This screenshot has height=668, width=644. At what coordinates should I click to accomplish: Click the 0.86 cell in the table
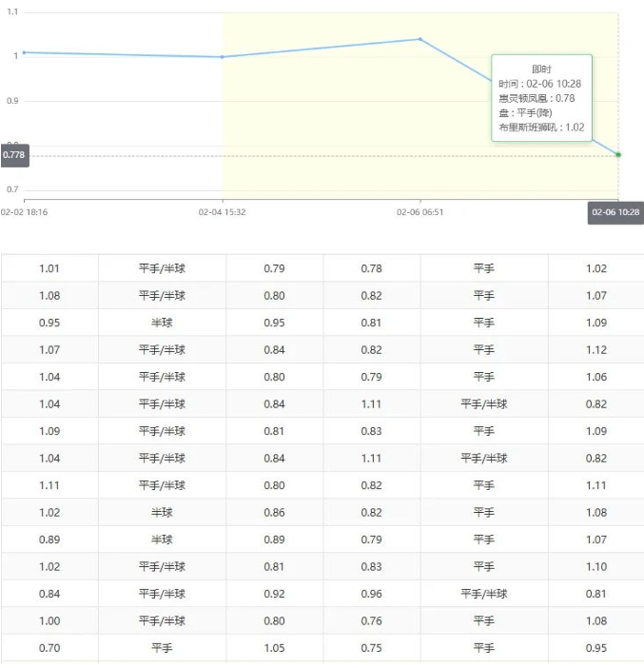tap(274, 512)
